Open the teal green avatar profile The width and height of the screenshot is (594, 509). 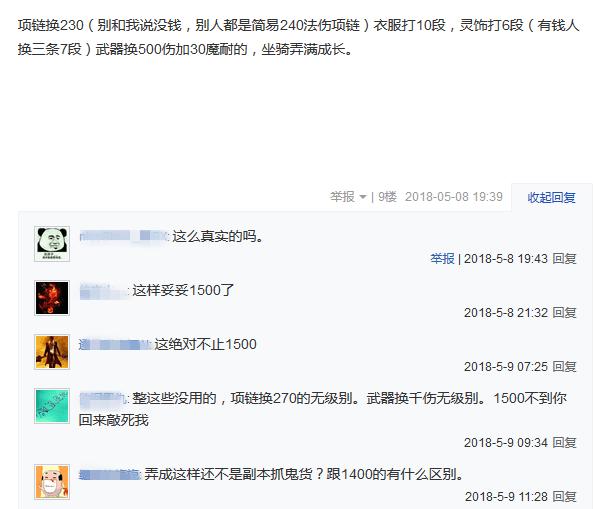point(52,406)
